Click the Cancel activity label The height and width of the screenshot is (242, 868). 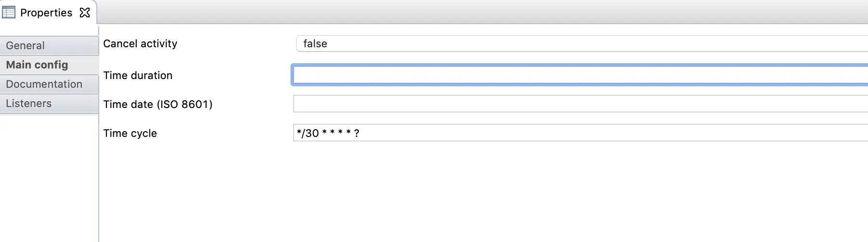(x=140, y=43)
